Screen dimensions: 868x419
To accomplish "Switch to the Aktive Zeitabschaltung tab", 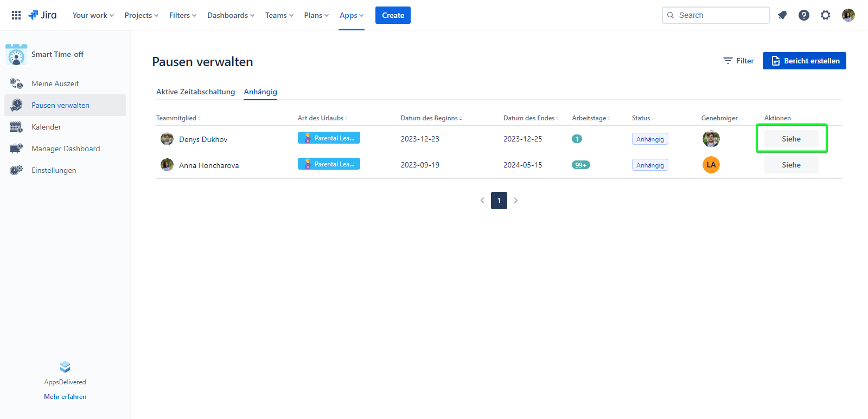I will pyautogui.click(x=195, y=92).
